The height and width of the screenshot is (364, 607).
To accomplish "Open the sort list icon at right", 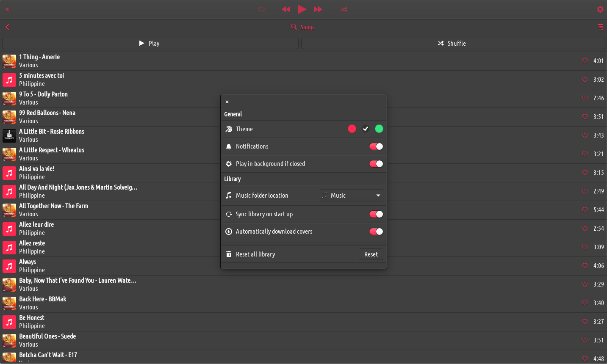I will coord(600,27).
